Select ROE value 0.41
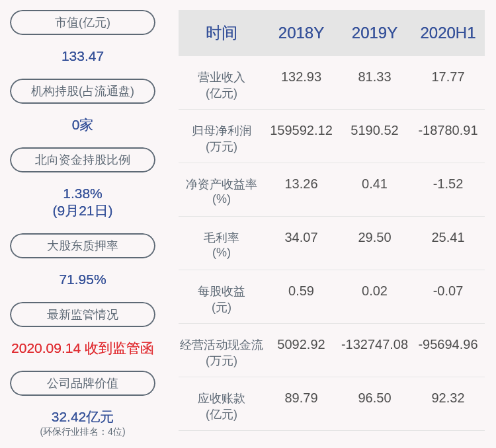Image resolution: width=496 pixels, height=448 pixels. [374, 184]
